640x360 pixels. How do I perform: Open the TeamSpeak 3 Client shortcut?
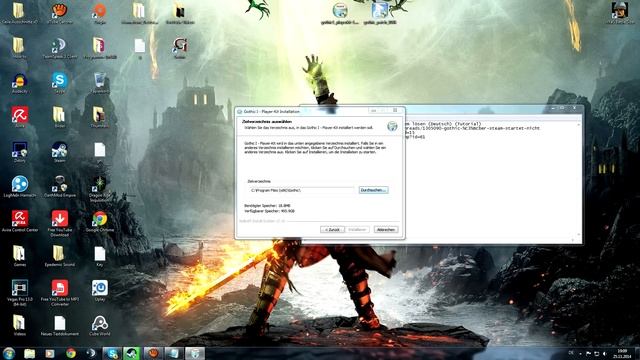click(60, 48)
